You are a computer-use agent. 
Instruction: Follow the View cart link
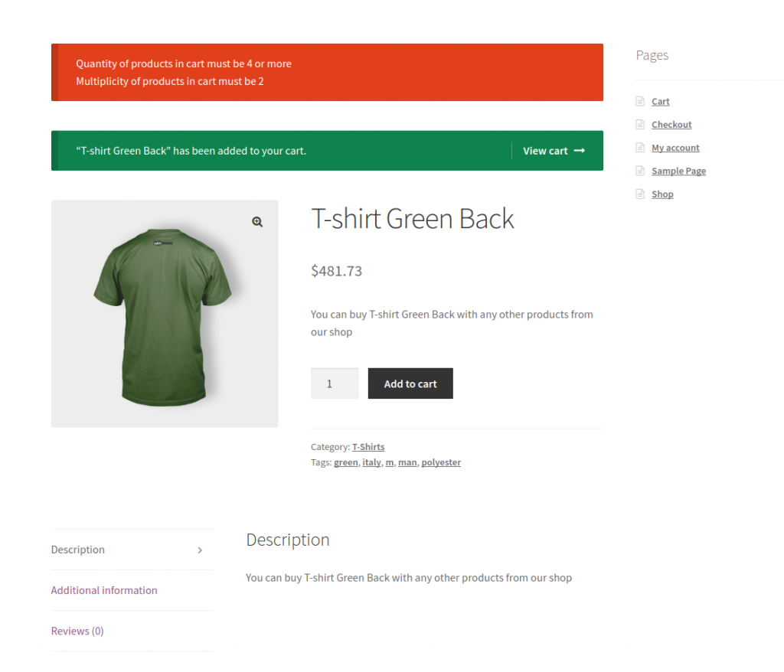click(554, 151)
